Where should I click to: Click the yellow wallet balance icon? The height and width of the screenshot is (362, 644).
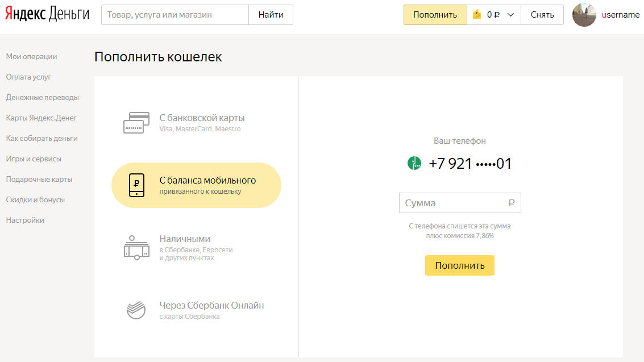477,14
